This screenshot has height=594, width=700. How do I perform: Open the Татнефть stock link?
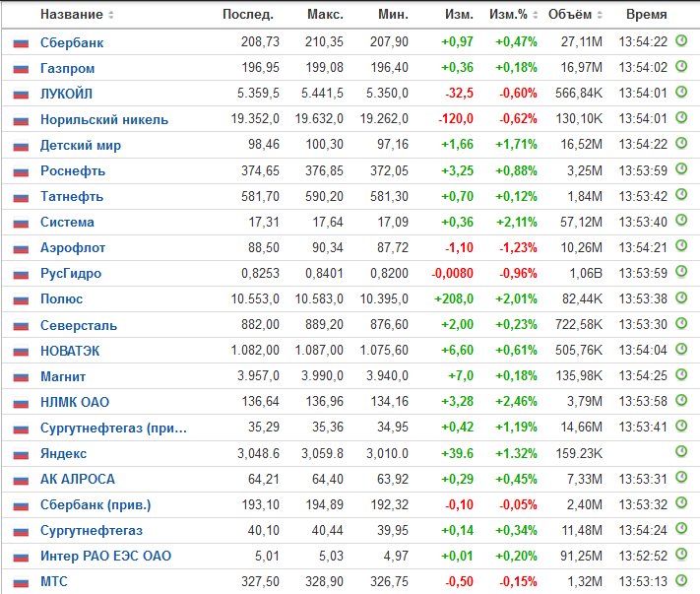click(x=72, y=196)
